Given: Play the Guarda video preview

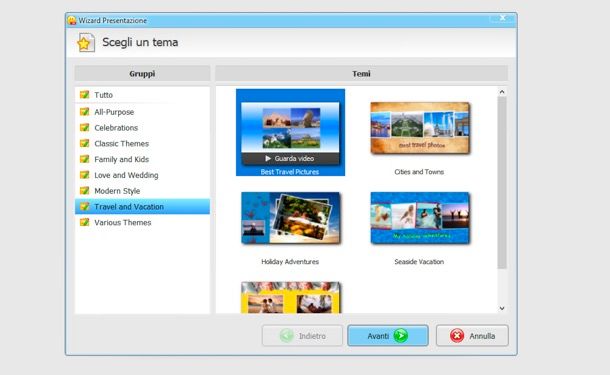Looking at the screenshot, I should [x=290, y=158].
